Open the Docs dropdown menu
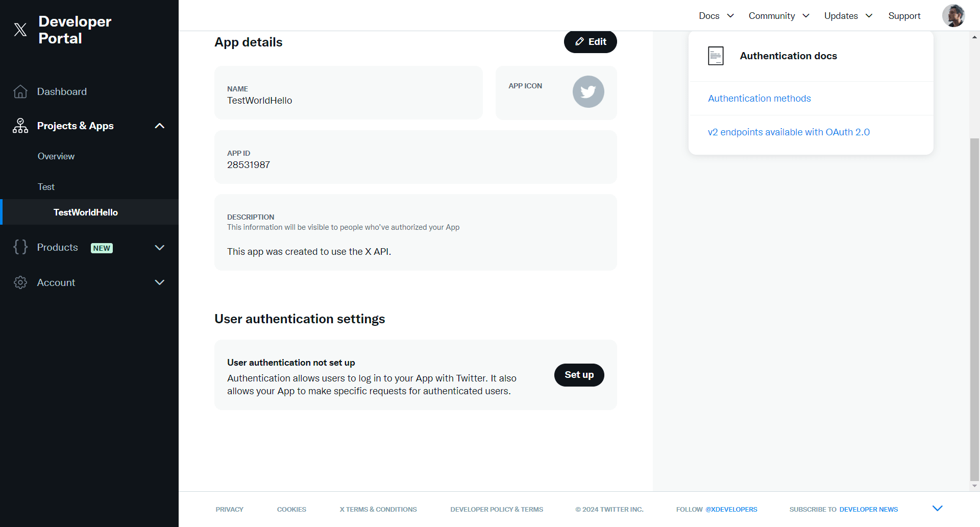Screen dimensions: 980x527 (716, 16)
